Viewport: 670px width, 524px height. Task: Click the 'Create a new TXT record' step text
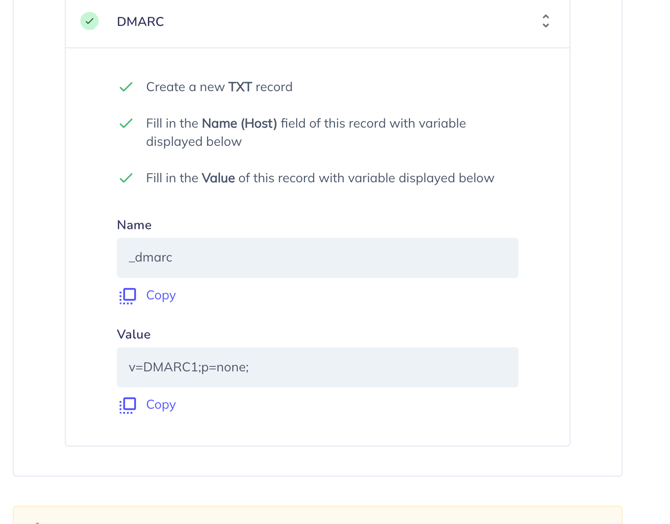click(x=219, y=87)
